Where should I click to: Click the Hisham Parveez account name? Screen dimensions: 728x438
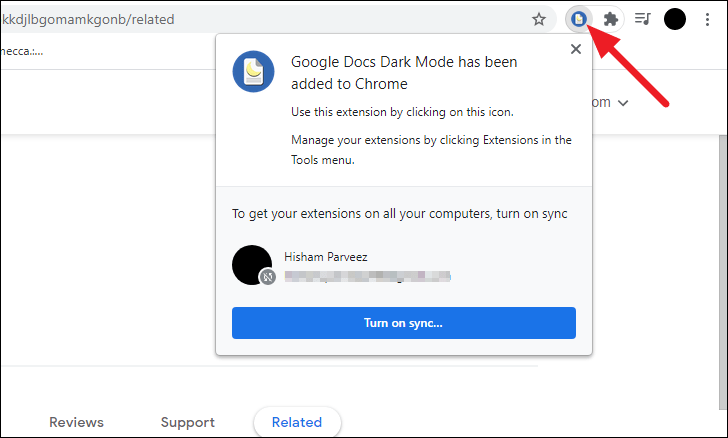click(326, 257)
